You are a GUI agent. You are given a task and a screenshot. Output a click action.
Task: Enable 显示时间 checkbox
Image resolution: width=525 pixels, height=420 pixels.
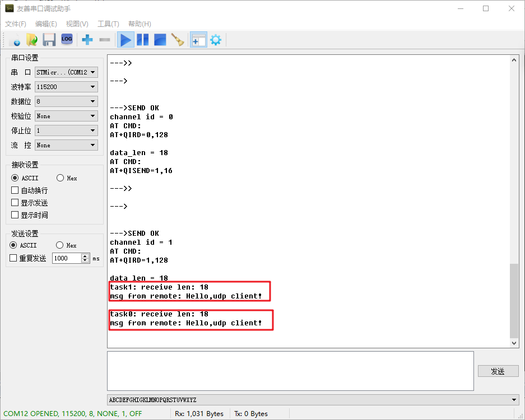click(15, 215)
